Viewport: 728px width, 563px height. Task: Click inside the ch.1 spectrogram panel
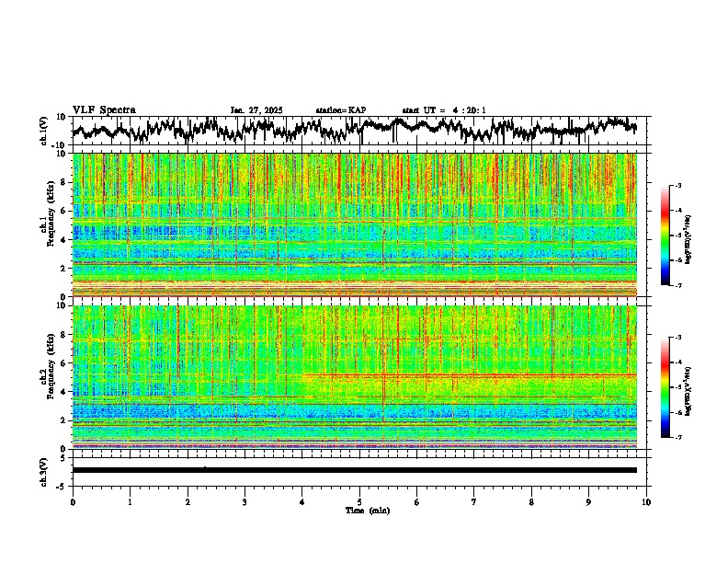[355, 224]
